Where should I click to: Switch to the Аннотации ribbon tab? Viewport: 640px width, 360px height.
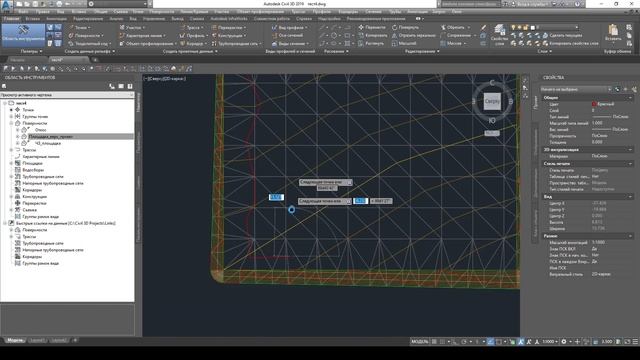pyautogui.click(x=56, y=19)
